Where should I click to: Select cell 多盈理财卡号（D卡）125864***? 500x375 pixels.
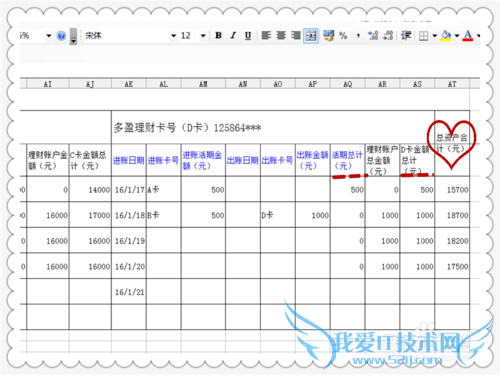coord(273,127)
